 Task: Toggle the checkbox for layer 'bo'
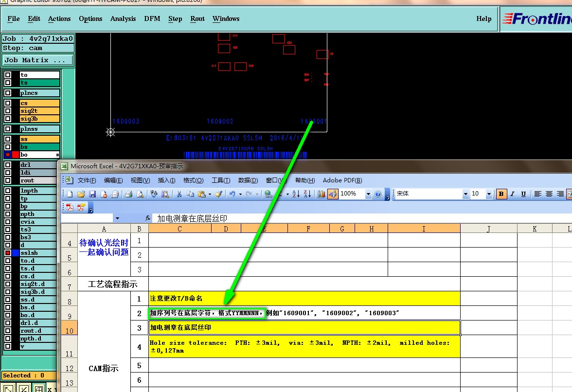tap(8, 155)
